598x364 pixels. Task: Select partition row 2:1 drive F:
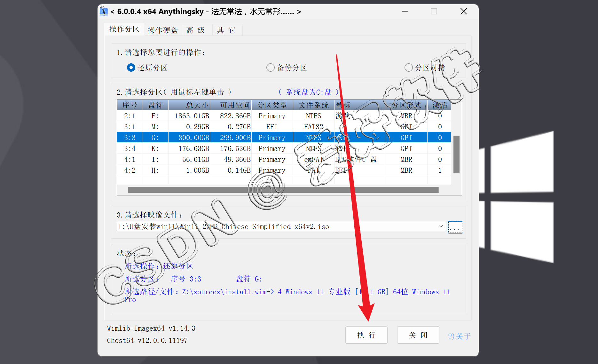pos(284,116)
